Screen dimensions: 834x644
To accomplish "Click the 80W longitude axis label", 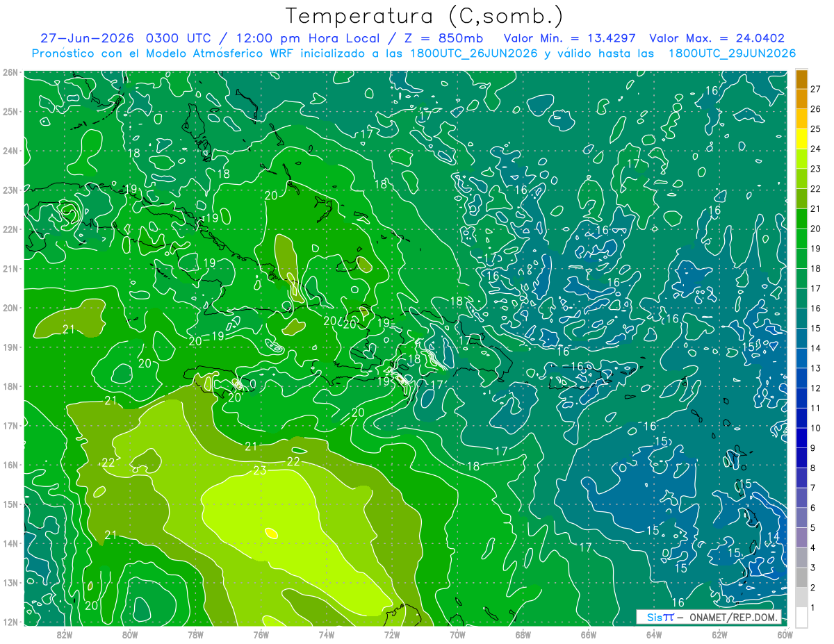I will 130,634.
